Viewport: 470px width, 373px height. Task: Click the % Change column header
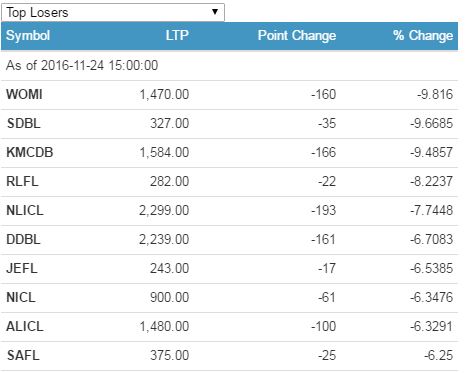pyautogui.click(x=423, y=35)
